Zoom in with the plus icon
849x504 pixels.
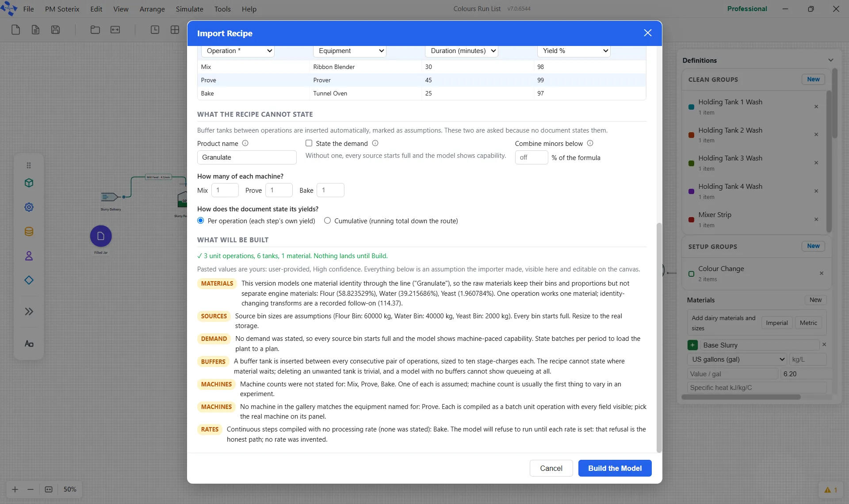point(15,489)
